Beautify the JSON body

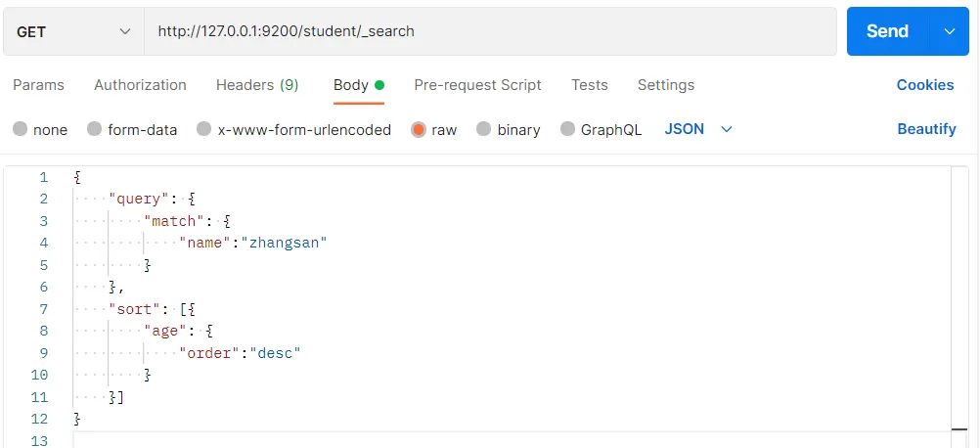point(926,129)
